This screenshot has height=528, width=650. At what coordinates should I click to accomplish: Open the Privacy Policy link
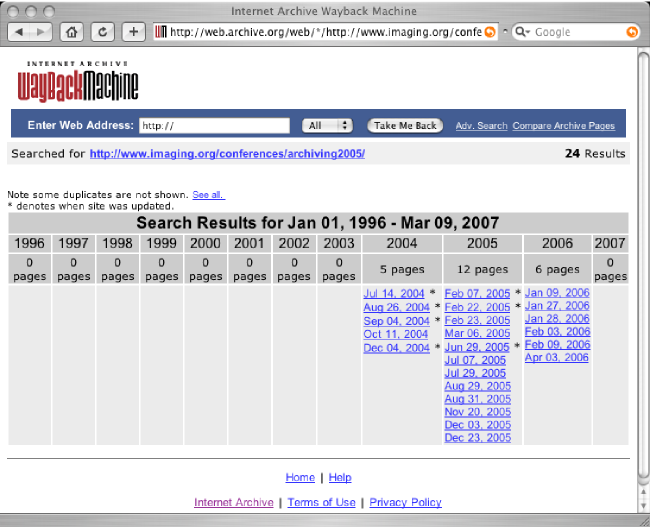click(405, 502)
